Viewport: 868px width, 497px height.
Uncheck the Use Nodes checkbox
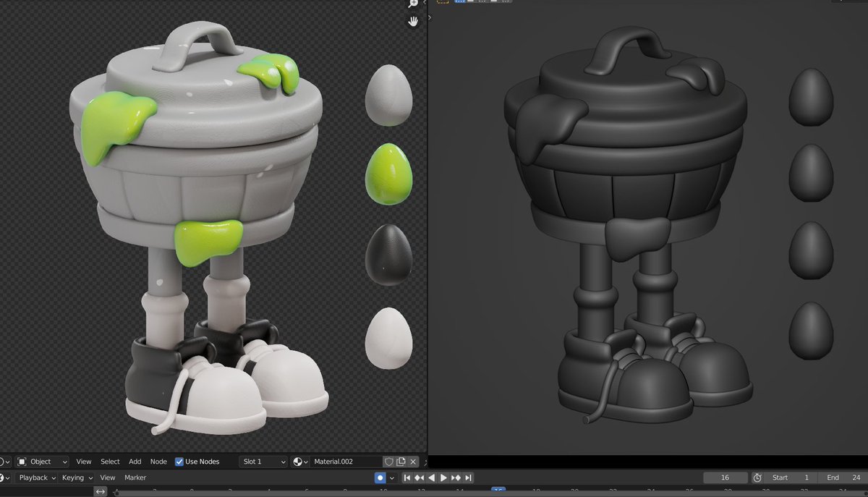(x=179, y=462)
